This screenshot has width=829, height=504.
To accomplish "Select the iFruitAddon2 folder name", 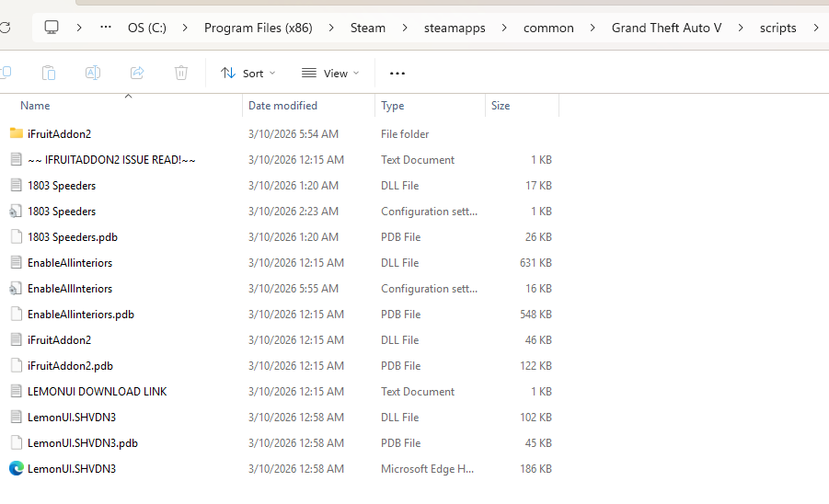I will [59, 133].
